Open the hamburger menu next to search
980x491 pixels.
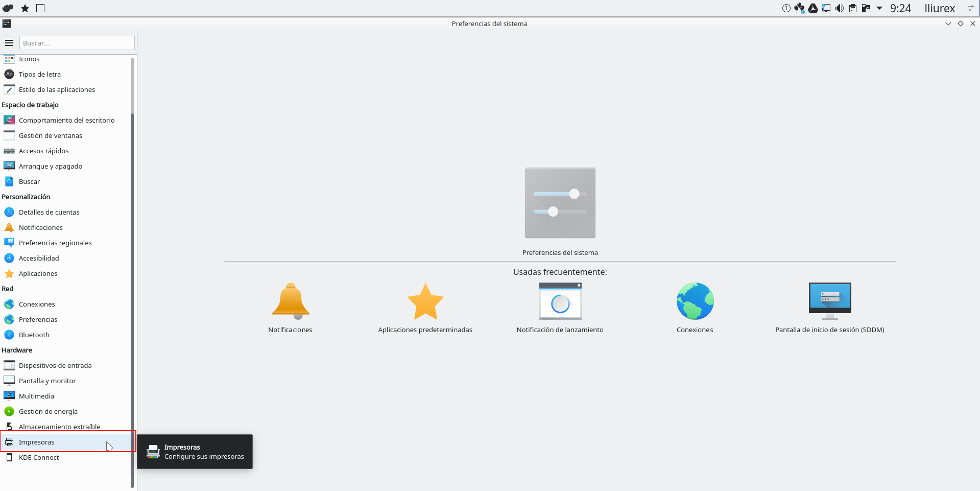(x=9, y=43)
